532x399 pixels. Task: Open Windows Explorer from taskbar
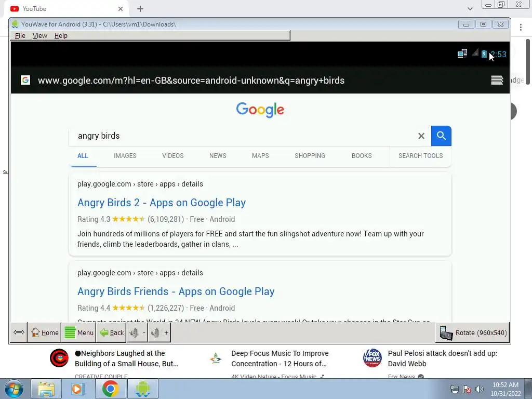tap(46, 389)
